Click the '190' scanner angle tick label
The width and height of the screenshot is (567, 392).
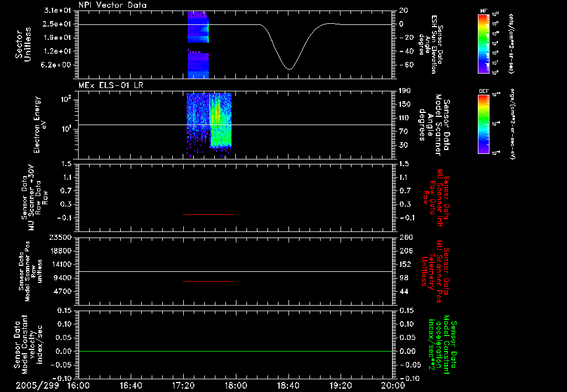405,91
